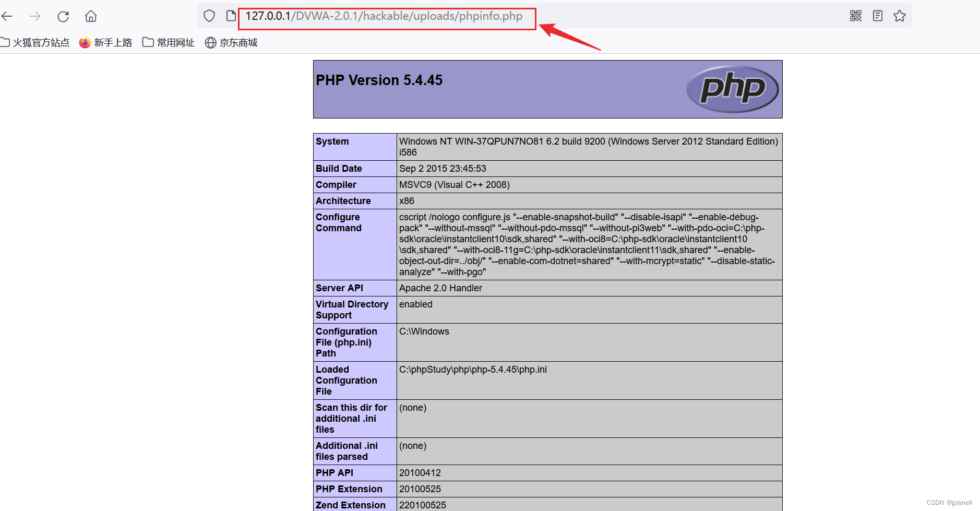The width and height of the screenshot is (980, 511).
Task: Select Scan this dir for additional .ini label
Action: 352,419
